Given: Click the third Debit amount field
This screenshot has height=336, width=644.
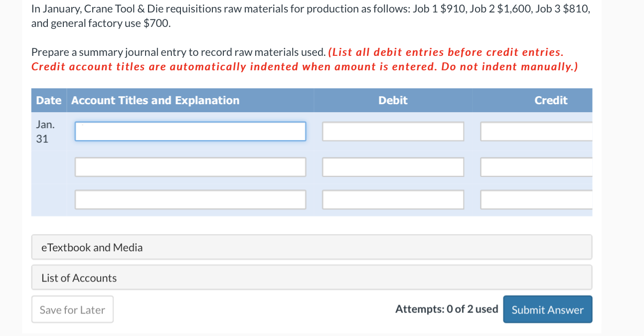Looking at the screenshot, I should pos(393,199).
